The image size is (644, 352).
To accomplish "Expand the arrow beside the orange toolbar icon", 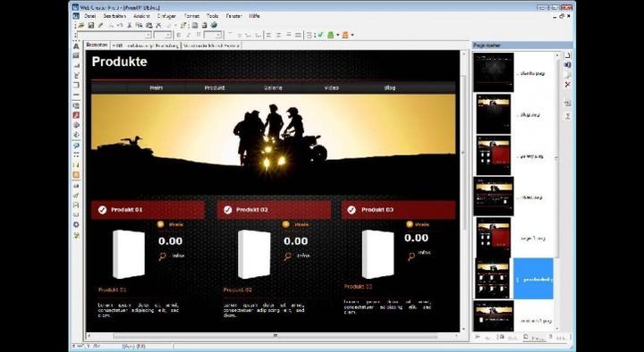I will point(352,35).
